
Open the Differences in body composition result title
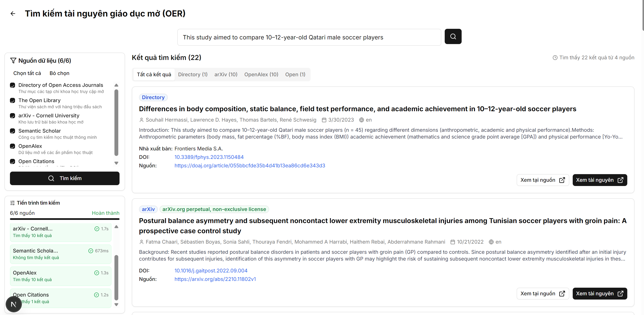click(358, 109)
